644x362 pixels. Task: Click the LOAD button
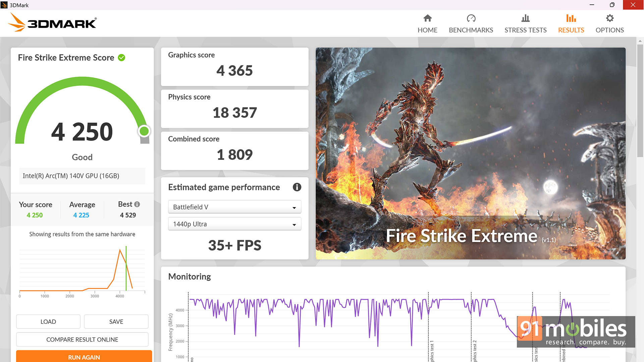coord(48,321)
